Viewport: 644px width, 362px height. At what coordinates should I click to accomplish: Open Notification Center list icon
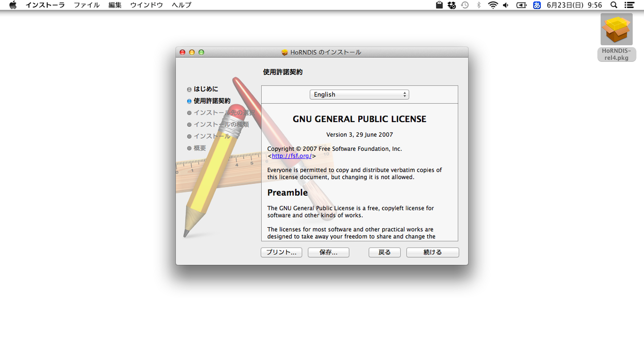tap(629, 5)
